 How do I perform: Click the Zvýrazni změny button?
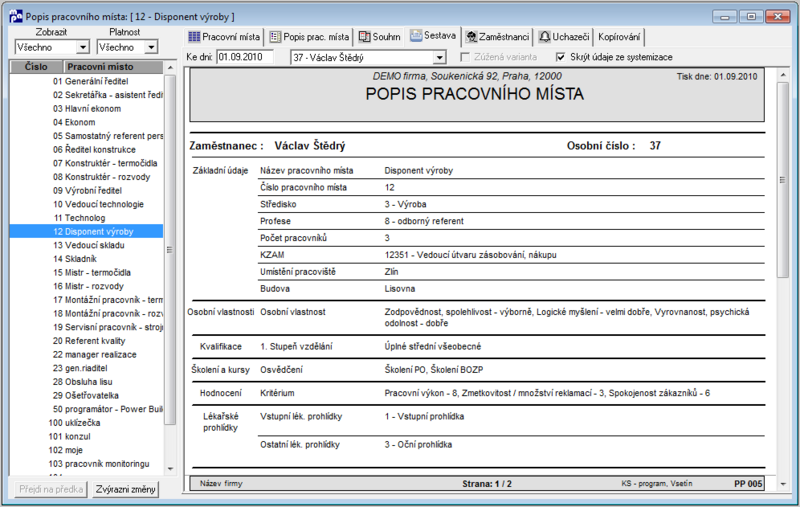pos(126,490)
